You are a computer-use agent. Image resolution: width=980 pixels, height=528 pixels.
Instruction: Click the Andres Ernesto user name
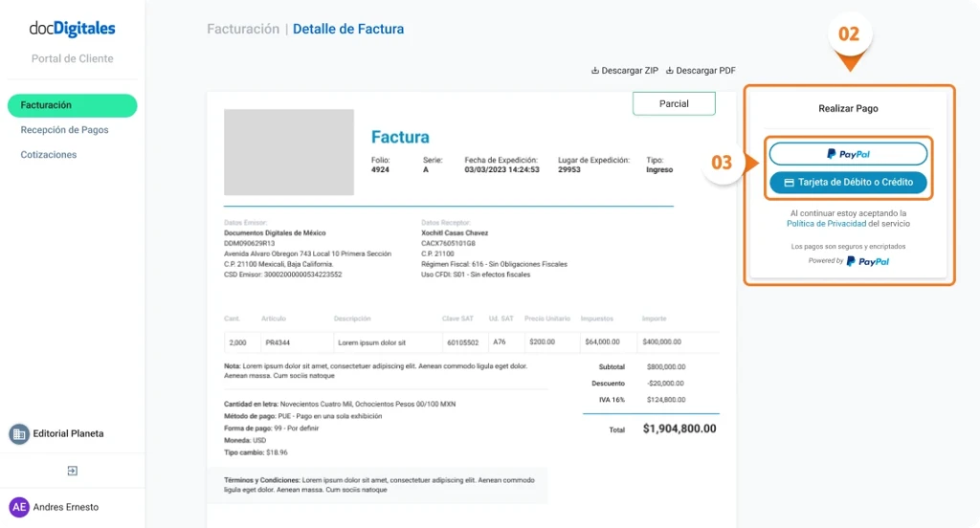point(66,507)
